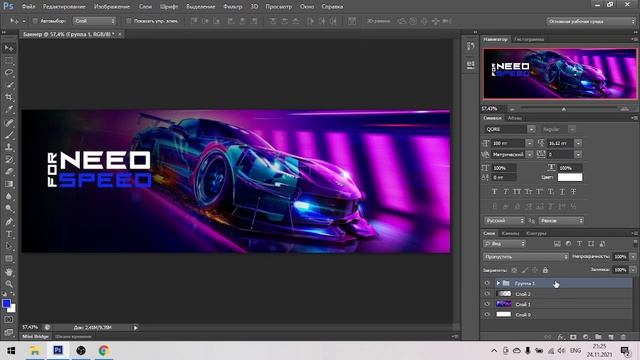Open the font size dropdown arrow

[x=529, y=143]
